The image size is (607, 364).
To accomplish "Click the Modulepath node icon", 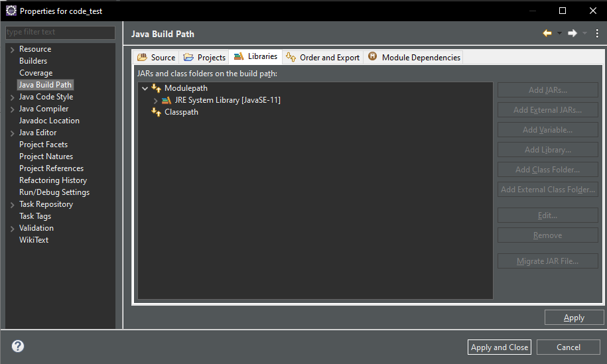I will [156, 88].
